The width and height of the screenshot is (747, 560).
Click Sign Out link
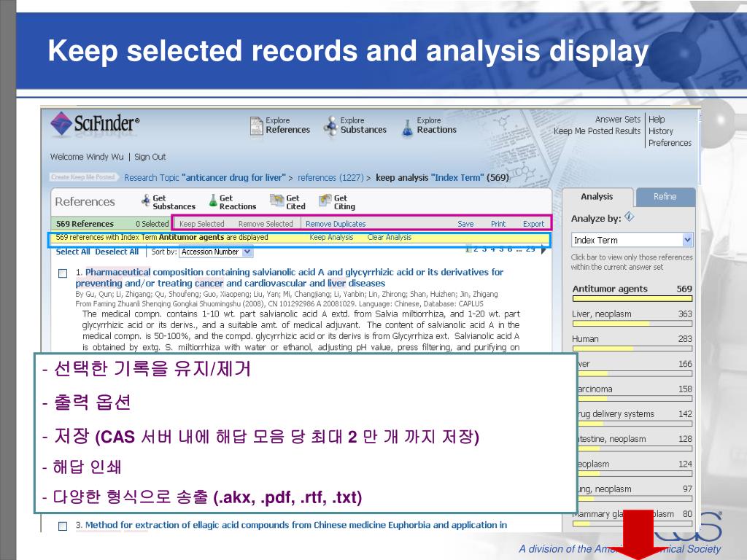150,157
